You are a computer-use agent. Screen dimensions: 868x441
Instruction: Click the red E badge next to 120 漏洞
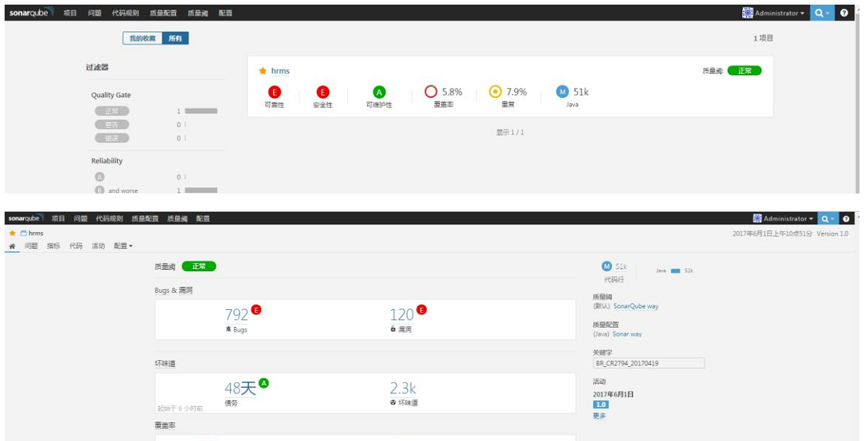coord(421,310)
